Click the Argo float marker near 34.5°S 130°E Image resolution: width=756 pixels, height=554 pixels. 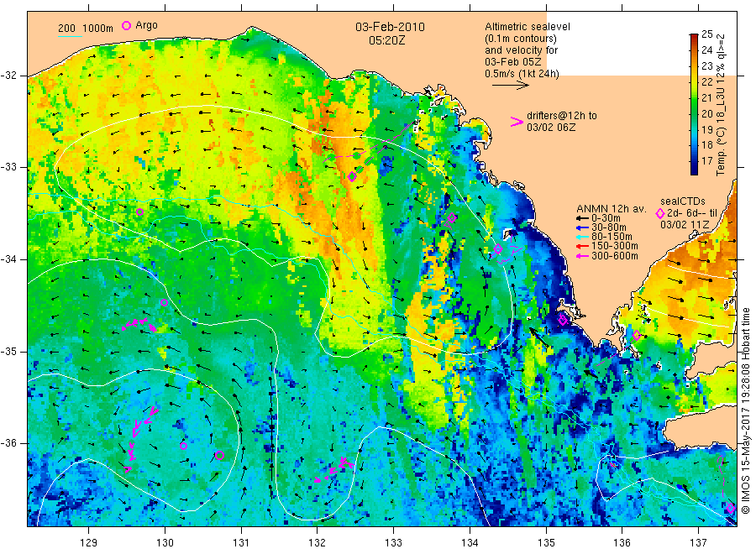tap(164, 302)
